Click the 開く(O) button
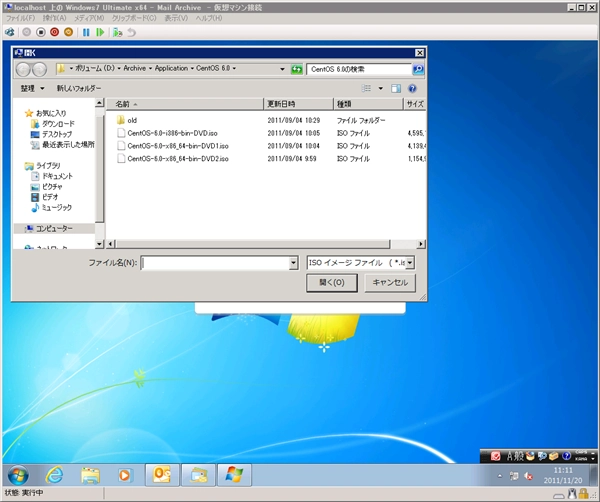 pos(332,283)
